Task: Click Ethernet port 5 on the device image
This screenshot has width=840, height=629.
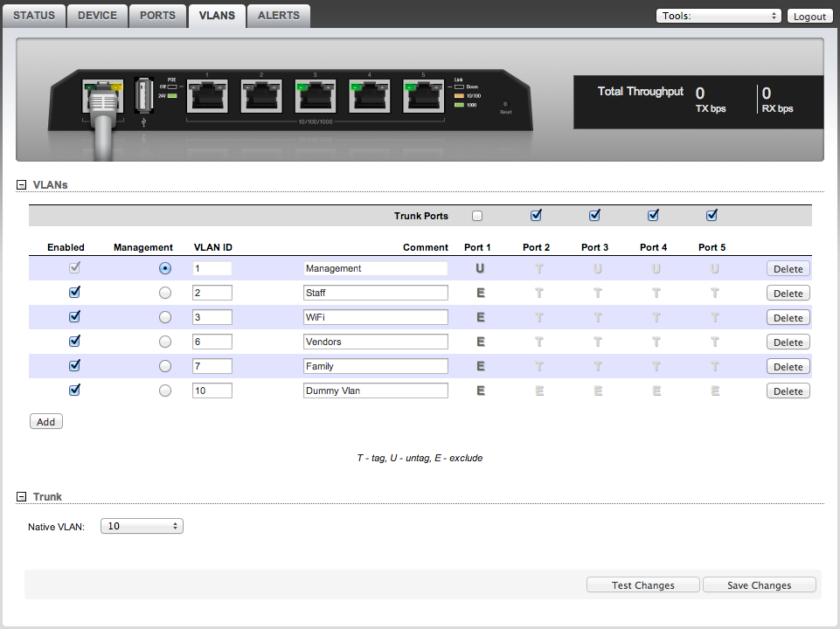Action: 425,94
